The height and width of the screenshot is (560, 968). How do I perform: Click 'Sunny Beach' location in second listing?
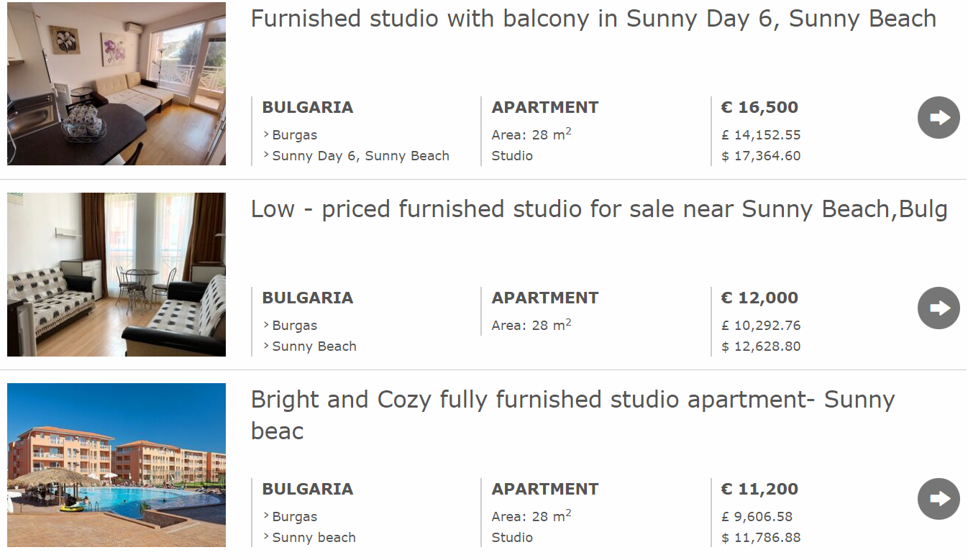[x=314, y=346]
